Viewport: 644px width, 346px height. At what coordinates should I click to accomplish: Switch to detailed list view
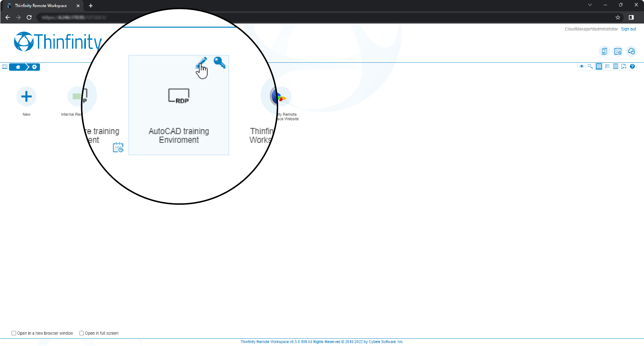pos(607,66)
